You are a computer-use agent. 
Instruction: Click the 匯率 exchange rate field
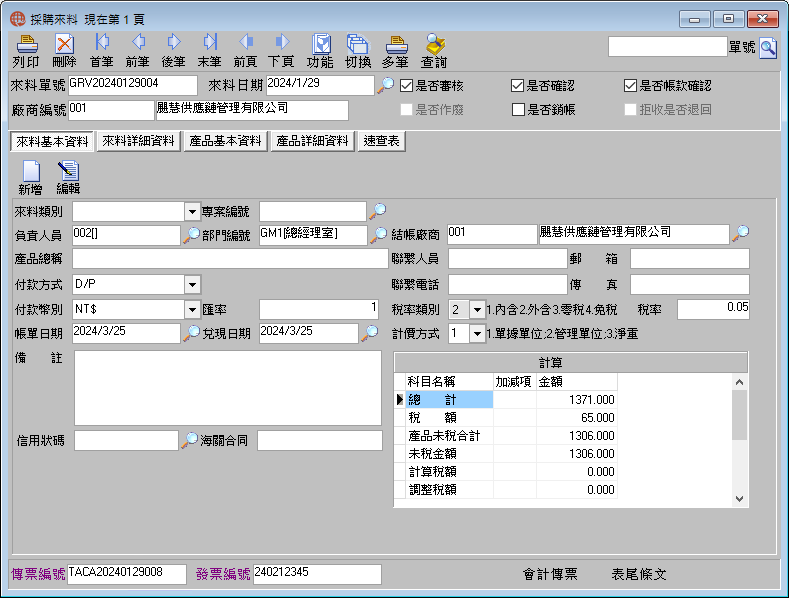[x=319, y=309]
